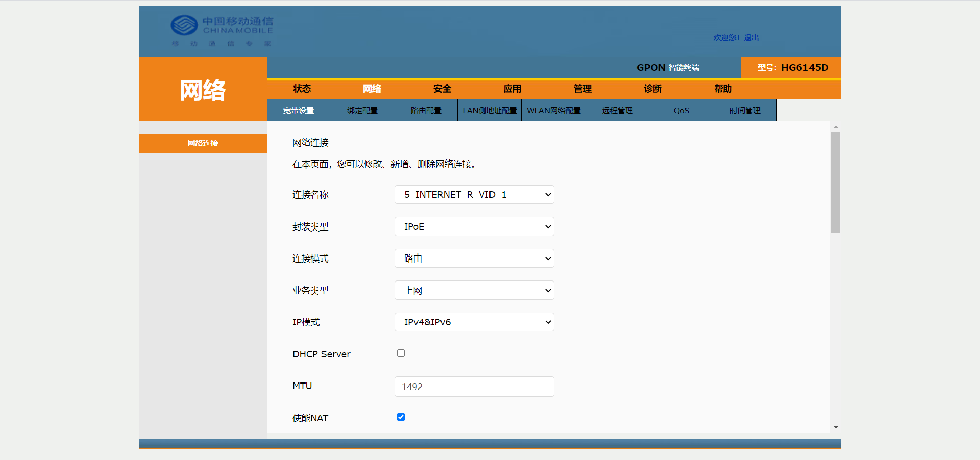Screen dimensions: 980x460
Task: Enable the DHCP Server checkbox
Action: click(x=401, y=353)
